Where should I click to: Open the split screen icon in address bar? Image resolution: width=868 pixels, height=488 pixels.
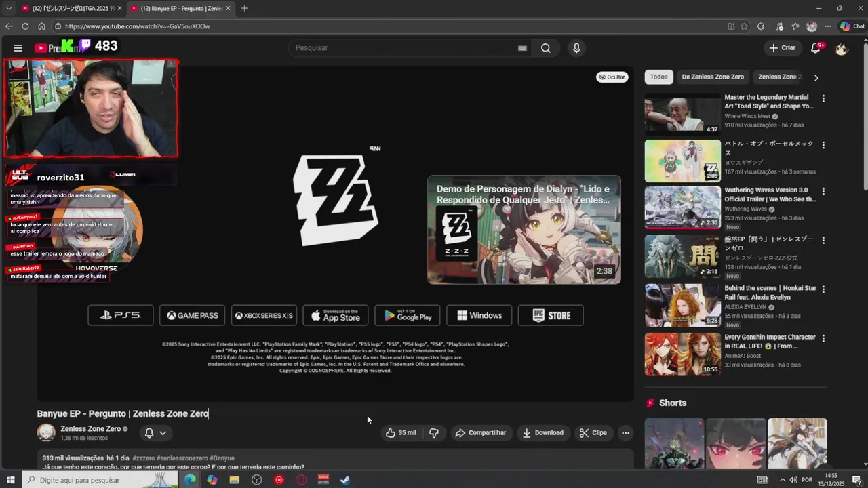pyautogui.click(x=731, y=26)
